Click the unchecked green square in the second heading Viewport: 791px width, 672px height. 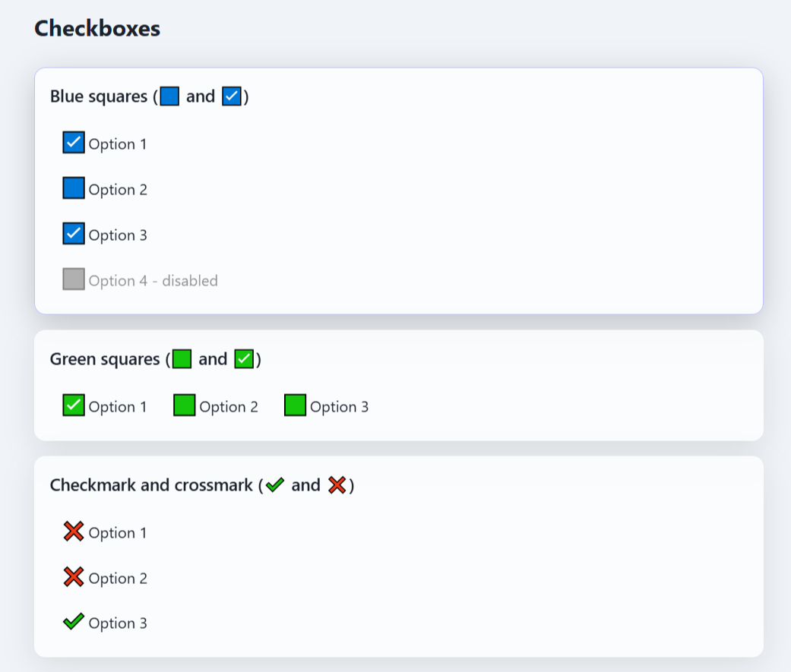pos(181,358)
